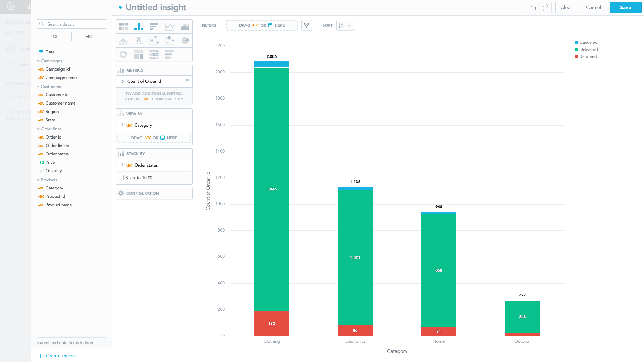Image resolution: width=644 pixels, height=362 pixels.
Task: Switch to the 123 measures tab
Action: (x=54, y=36)
